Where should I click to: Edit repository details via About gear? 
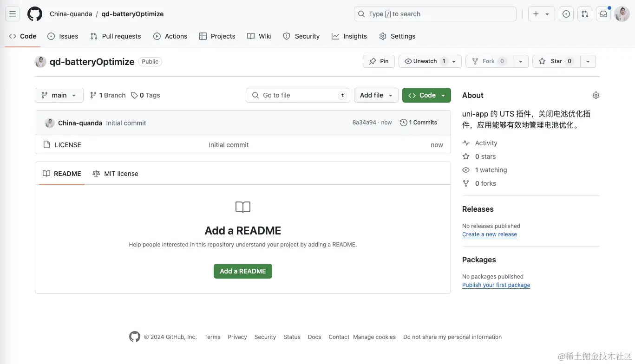point(596,95)
